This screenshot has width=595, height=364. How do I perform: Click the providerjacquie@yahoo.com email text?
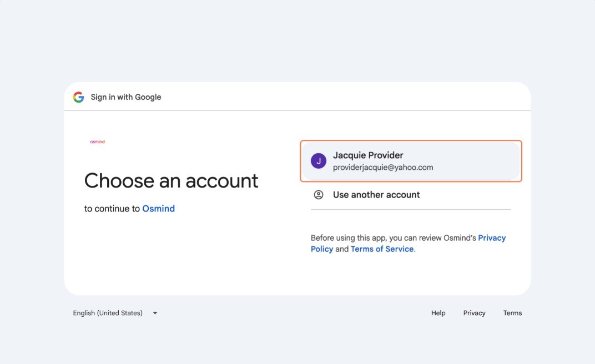(383, 167)
